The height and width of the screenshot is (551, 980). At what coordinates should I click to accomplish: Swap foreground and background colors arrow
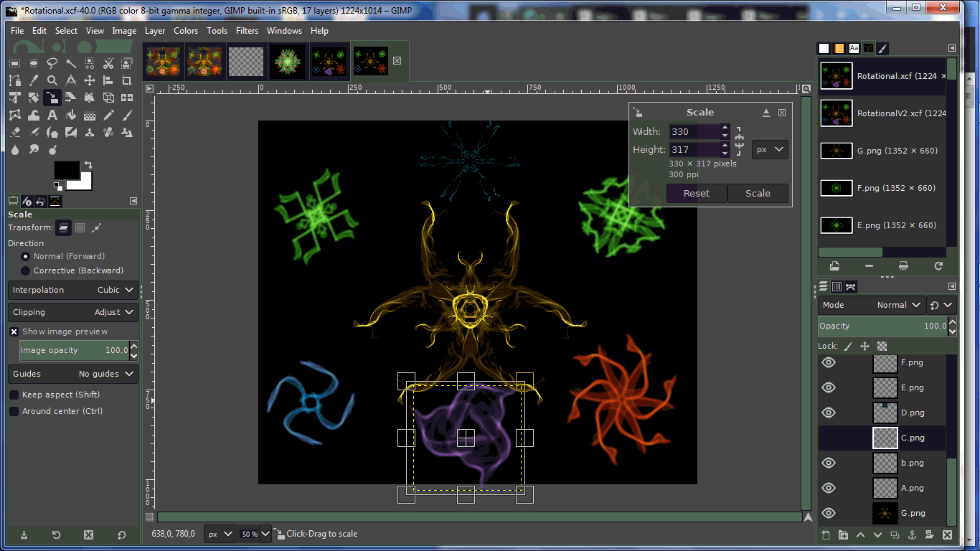point(88,165)
